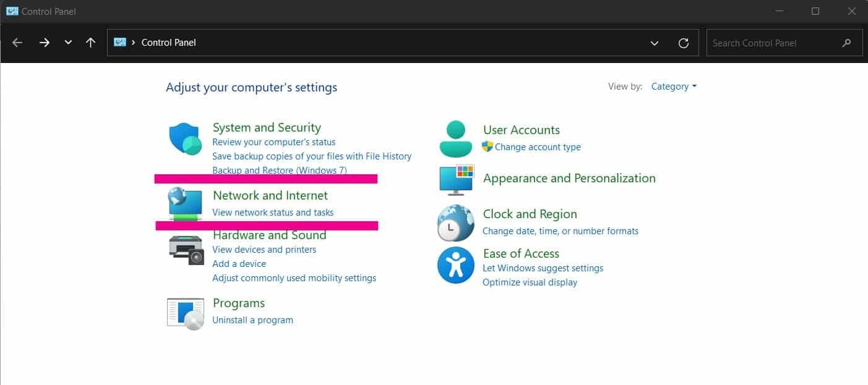Expand the breadcrumb chevron before Control Panel

click(134, 43)
